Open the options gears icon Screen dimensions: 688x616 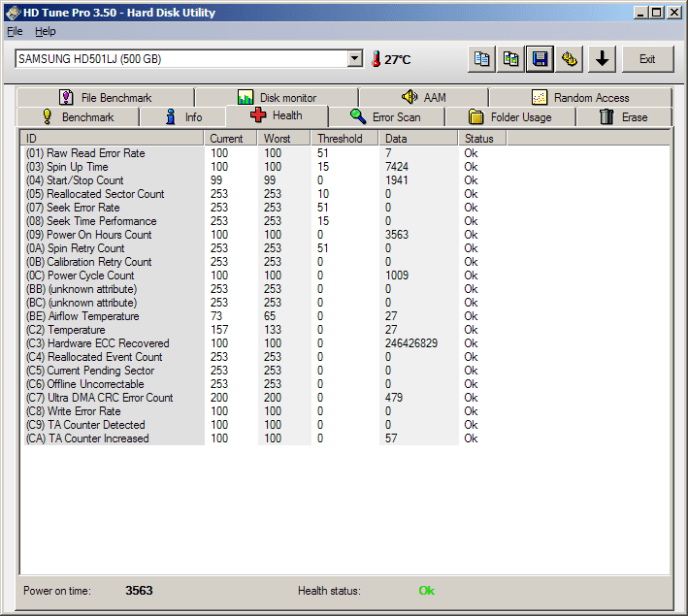coord(569,59)
